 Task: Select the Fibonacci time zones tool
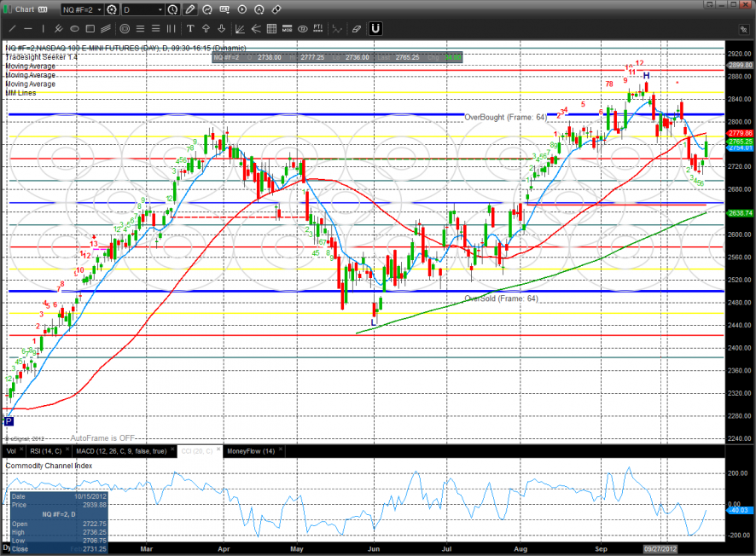pyautogui.click(x=172, y=29)
